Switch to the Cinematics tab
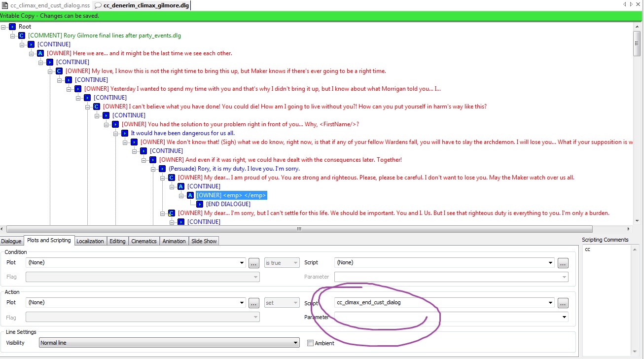 click(x=144, y=241)
